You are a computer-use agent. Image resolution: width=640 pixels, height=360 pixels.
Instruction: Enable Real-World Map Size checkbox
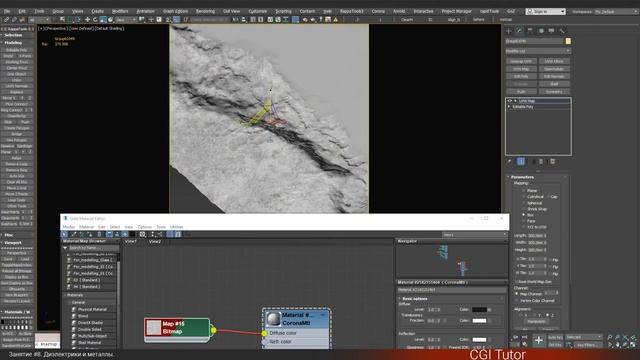tap(516, 282)
